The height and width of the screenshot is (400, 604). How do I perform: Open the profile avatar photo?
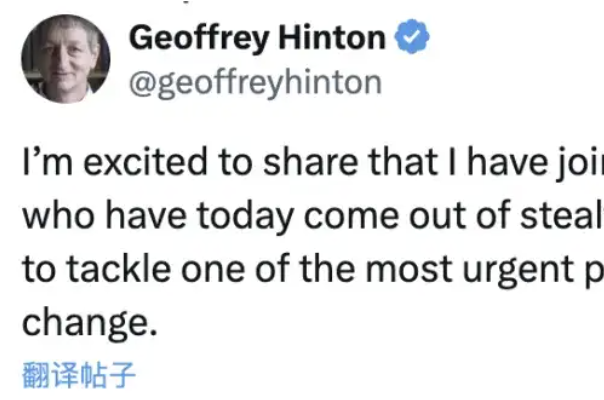click(64, 61)
